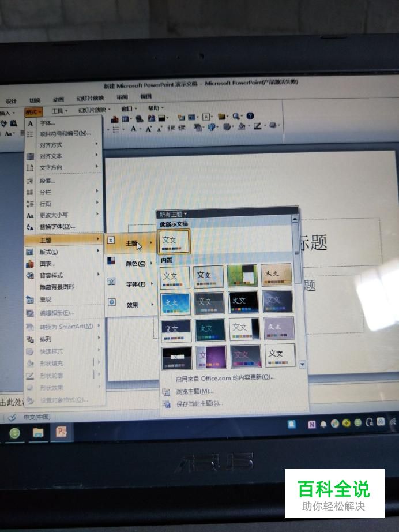The height and width of the screenshot is (532, 399).
Task: Open the 幻灯片放映 ribbon tab in top row
Action: pyautogui.click(x=90, y=99)
